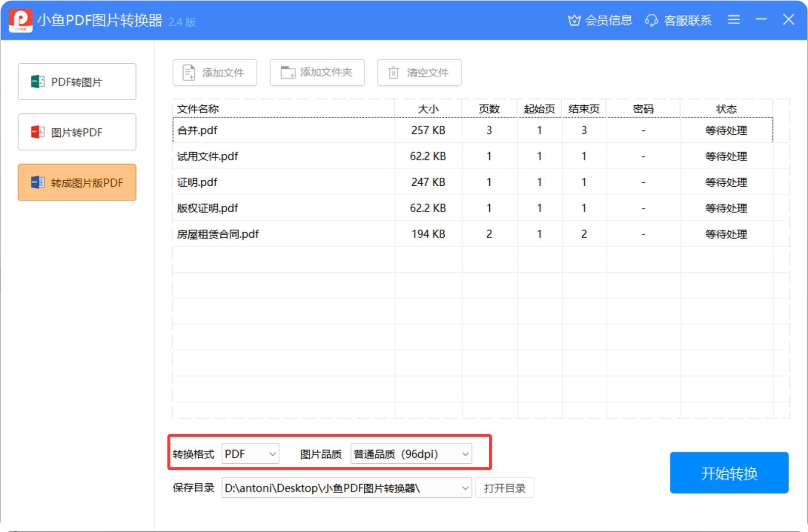
Task: Open 会员信息 crown icon
Action: coord(574,20)
